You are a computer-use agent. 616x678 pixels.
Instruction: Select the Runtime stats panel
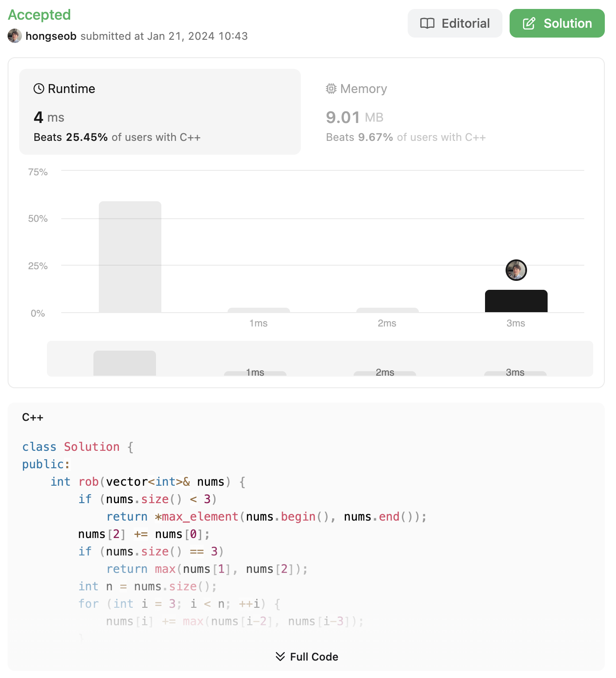(x=160, y=112)
